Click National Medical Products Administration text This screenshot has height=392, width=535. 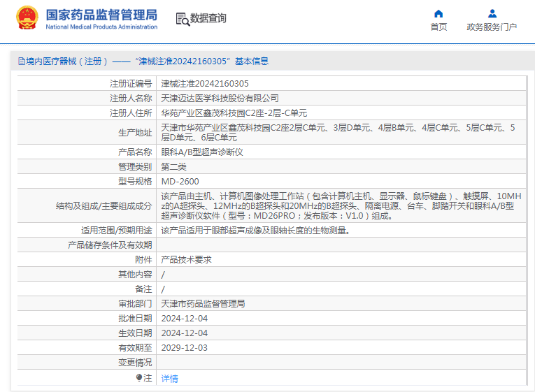point(101,27)
